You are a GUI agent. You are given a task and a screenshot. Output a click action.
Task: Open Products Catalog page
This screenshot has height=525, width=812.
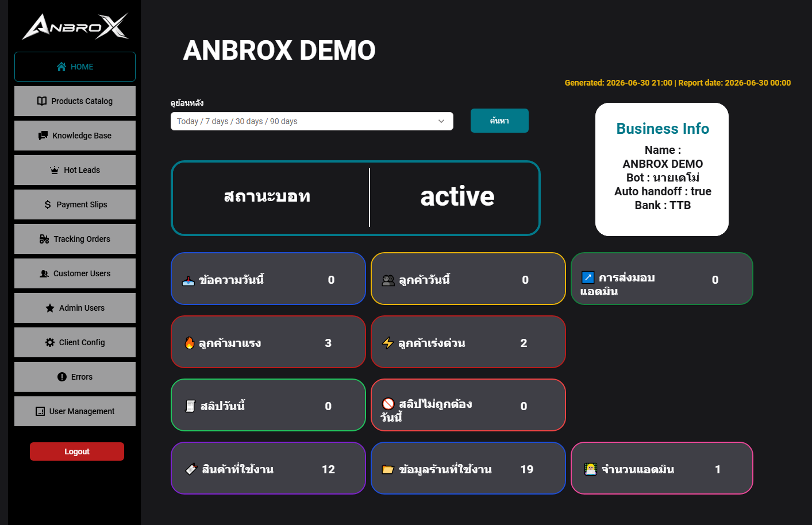coord(75,101)
